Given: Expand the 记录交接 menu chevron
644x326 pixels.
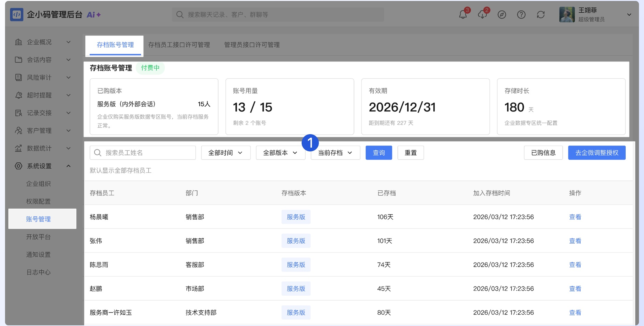Looking at the screenshot, I should click(x=68, y=113).
